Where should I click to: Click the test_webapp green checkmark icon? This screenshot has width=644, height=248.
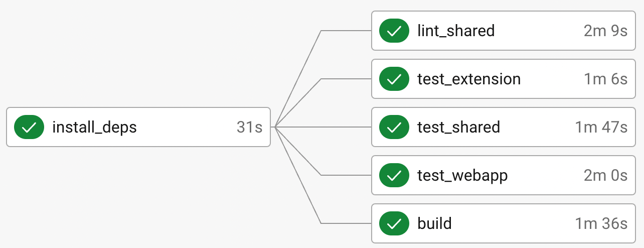click(394, 175)
